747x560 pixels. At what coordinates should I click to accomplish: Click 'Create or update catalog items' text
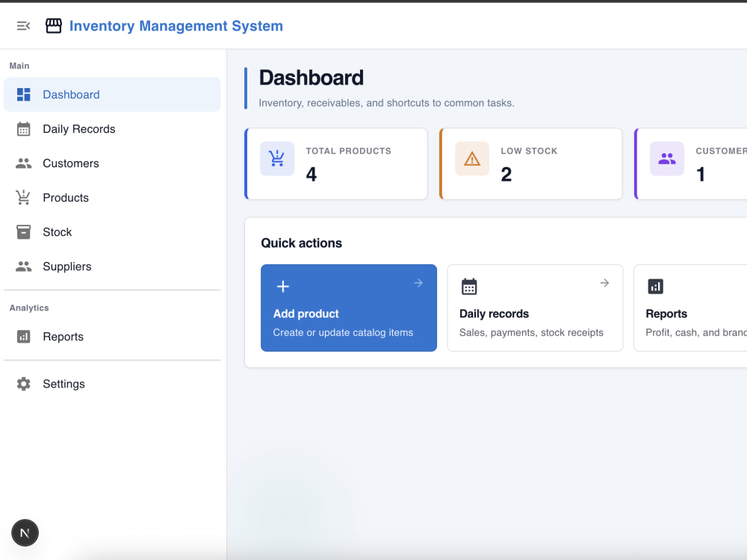pos(343,332)
